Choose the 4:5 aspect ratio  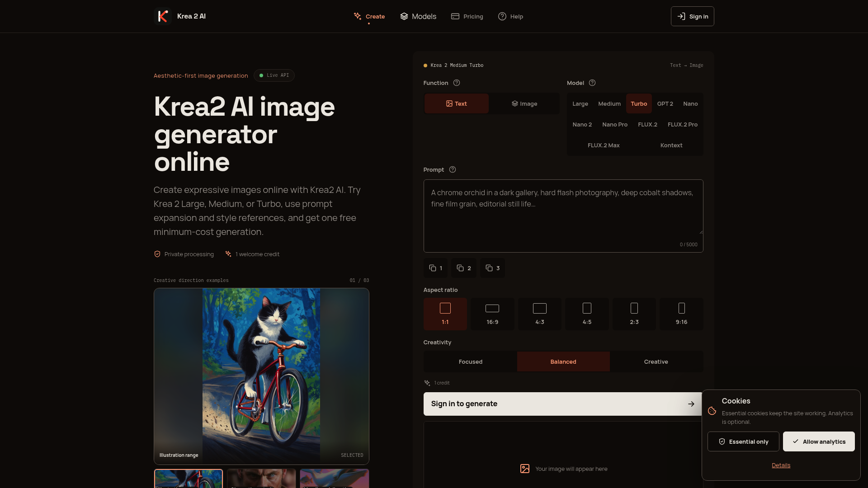[587, 314]
